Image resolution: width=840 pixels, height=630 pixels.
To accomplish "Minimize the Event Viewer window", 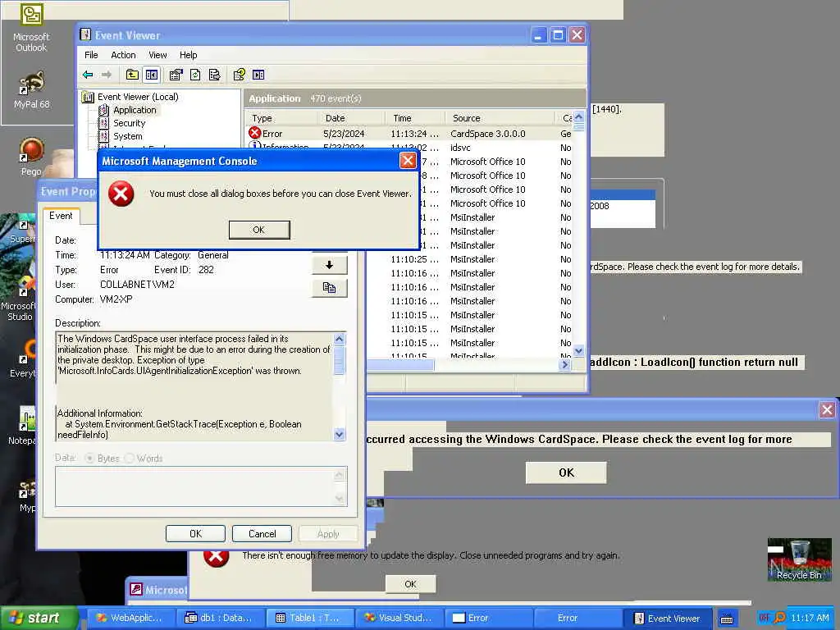I will tap(539, 35).
